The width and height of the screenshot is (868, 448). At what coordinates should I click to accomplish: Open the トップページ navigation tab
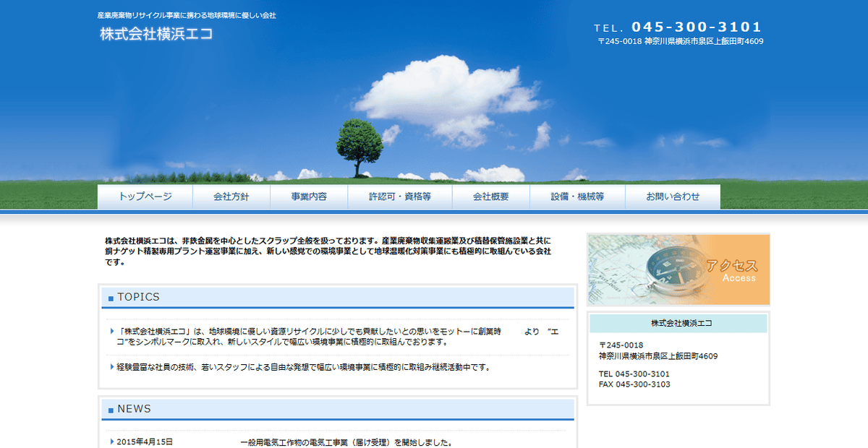pyautogui.click(x=145, y=196)
